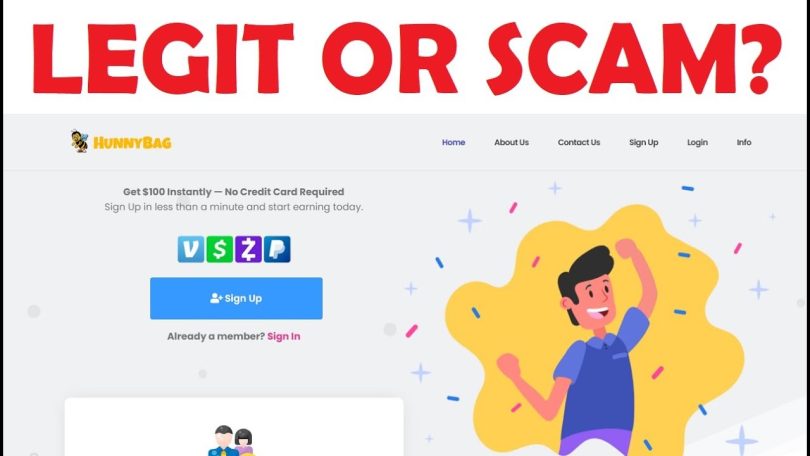Click the PayPal payment icon

pos(277,249)
